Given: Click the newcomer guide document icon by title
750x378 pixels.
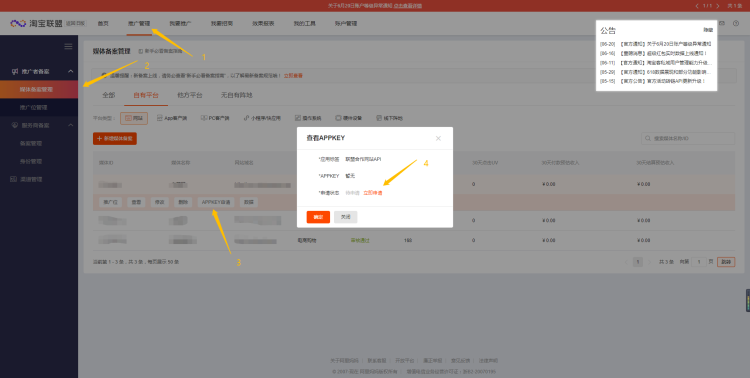Looking at the screenshot, I should (x=141, y=51).
